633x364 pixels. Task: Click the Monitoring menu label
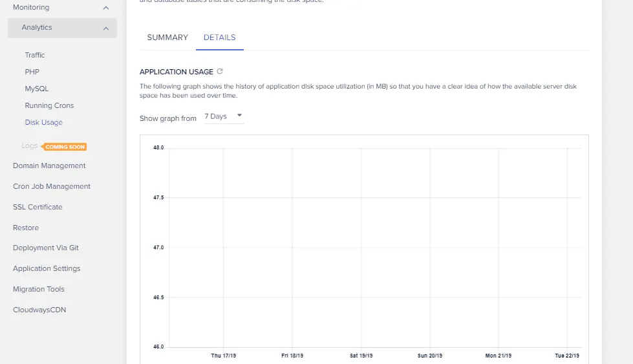click(31, 7)
